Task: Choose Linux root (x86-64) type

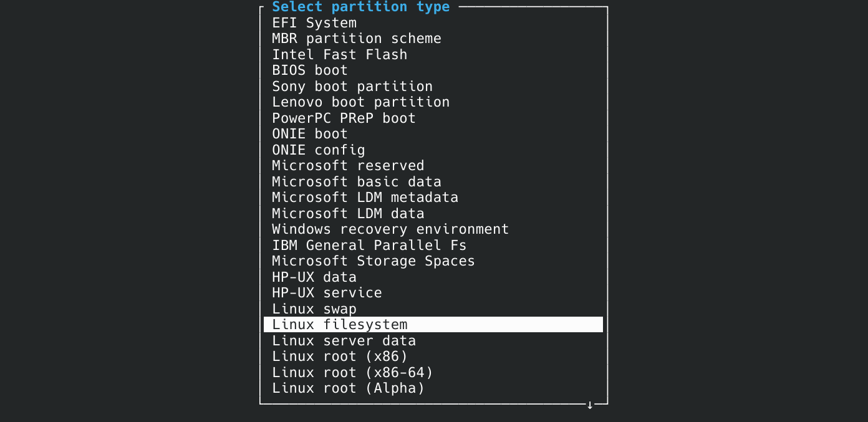Action: (352, 372)
